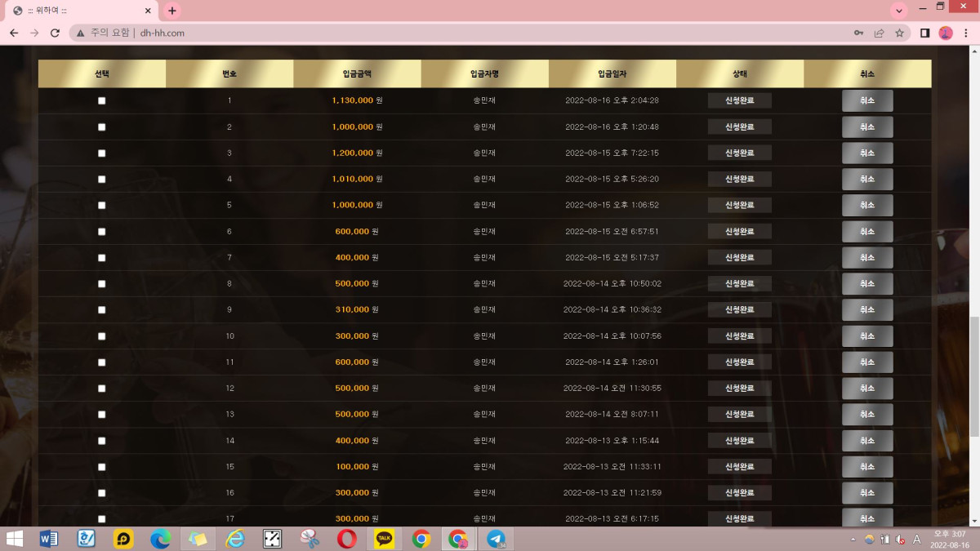Select the checkbox for the 600,000 won row 6

point(102,232)
